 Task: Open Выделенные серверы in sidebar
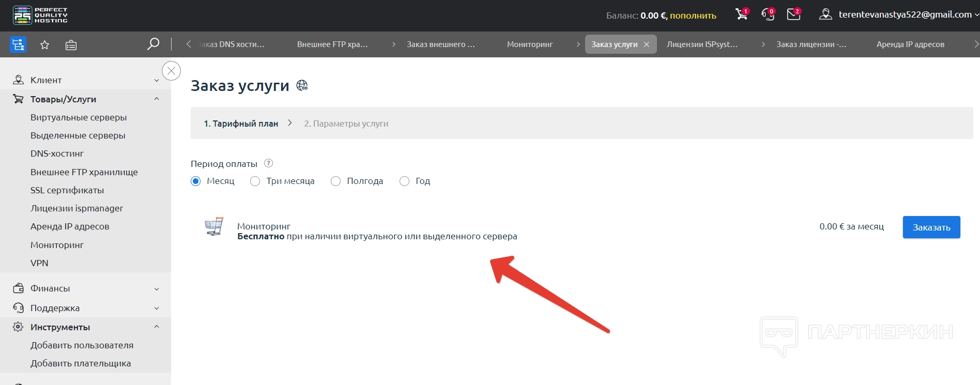78,135
